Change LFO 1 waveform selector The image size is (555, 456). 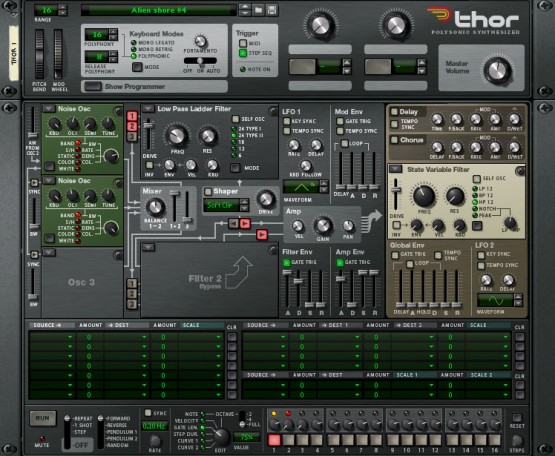point(324,186)
